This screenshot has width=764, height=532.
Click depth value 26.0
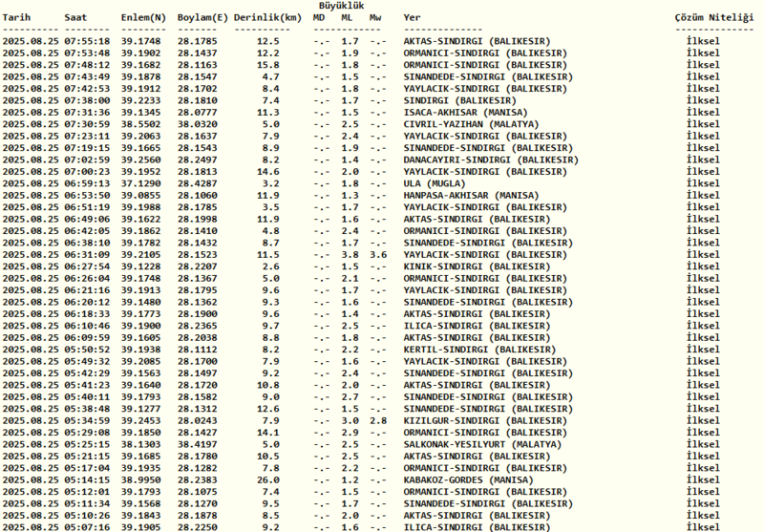pyautogui.click(x=268, y=480)
